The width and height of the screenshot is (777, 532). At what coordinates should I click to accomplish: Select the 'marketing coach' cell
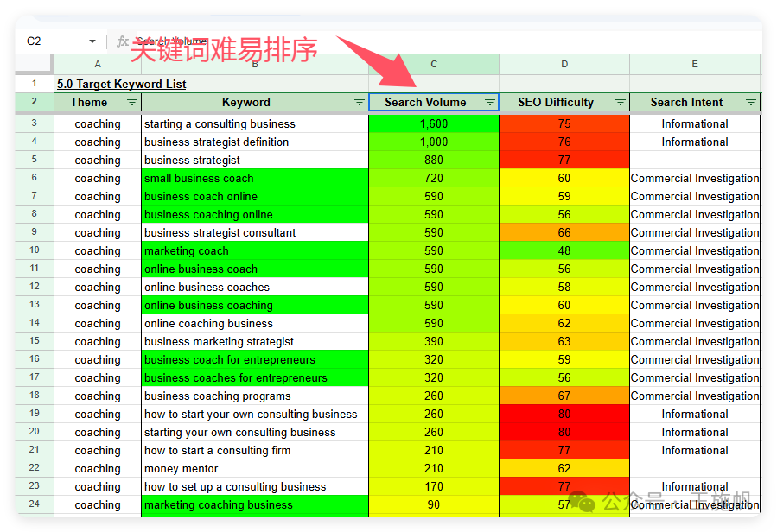[255, 250]
